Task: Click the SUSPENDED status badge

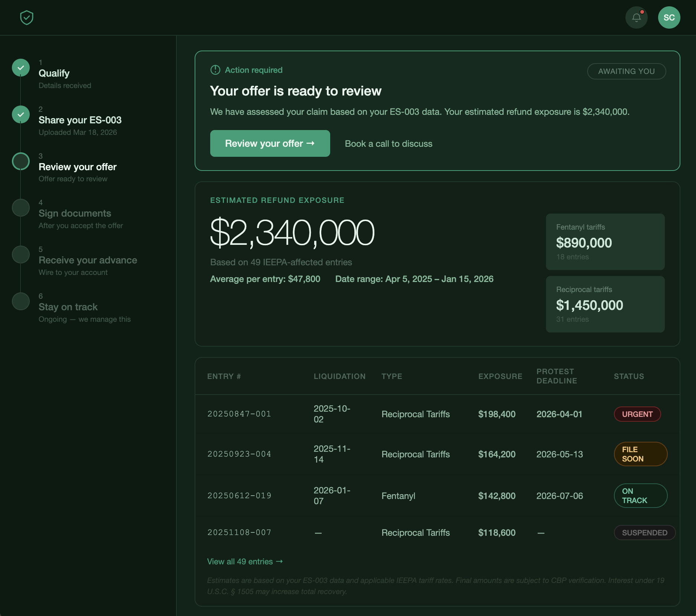Action: click(x=644, y=533)
